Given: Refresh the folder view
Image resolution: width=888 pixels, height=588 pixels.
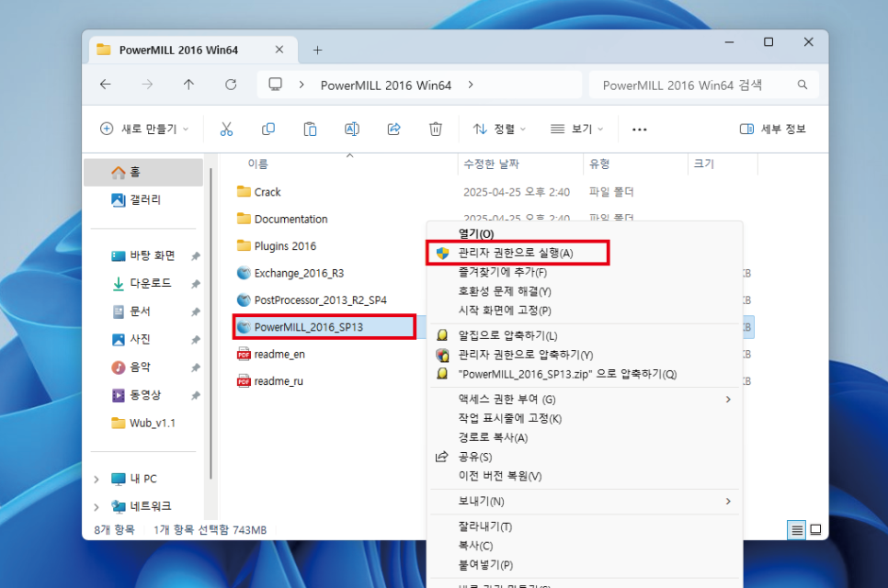Looking at the screenshot, I should (x=231, y=85).
